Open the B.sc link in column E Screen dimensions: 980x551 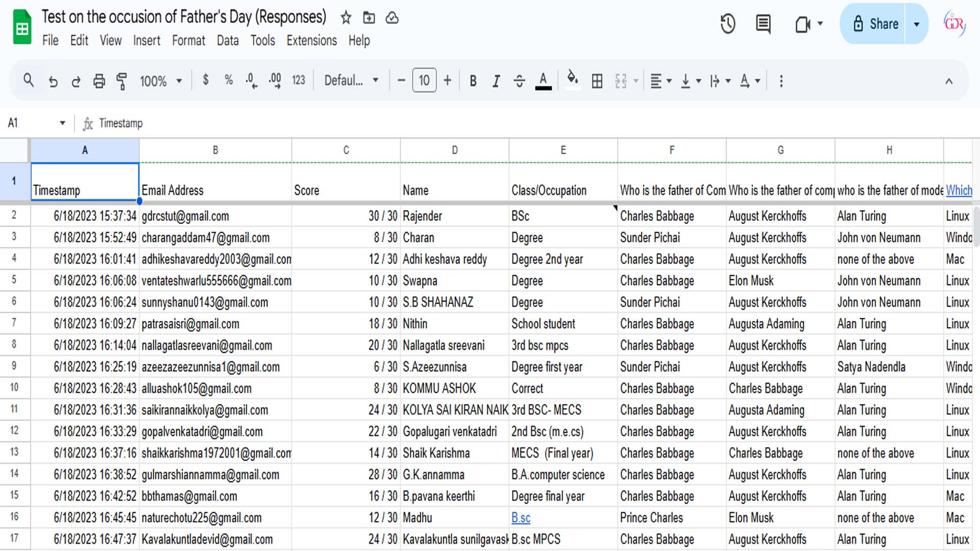pos(521,518)
